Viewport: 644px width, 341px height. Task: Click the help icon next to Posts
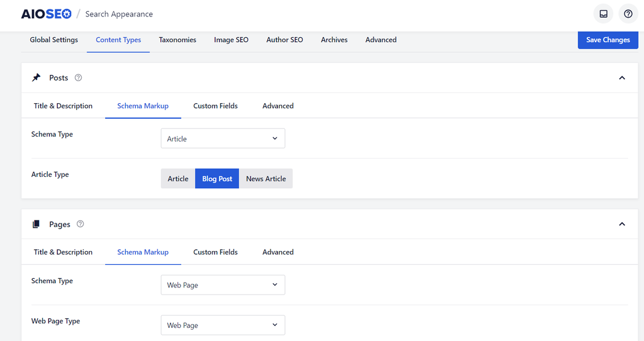tap(79, 78)
